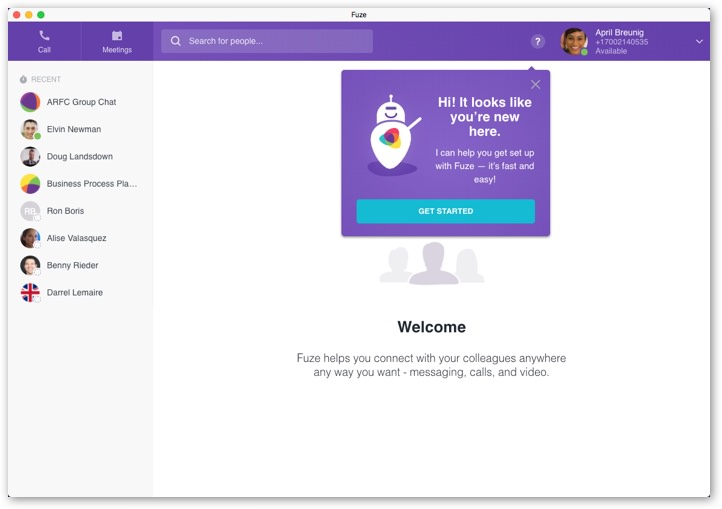Open chat with Alise Valasquez

[81, 238]
